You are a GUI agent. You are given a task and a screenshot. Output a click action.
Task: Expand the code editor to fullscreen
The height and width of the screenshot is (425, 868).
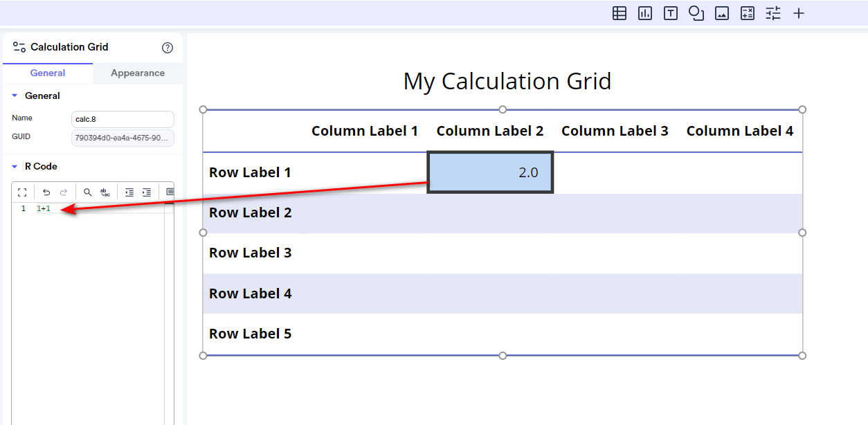22,192
